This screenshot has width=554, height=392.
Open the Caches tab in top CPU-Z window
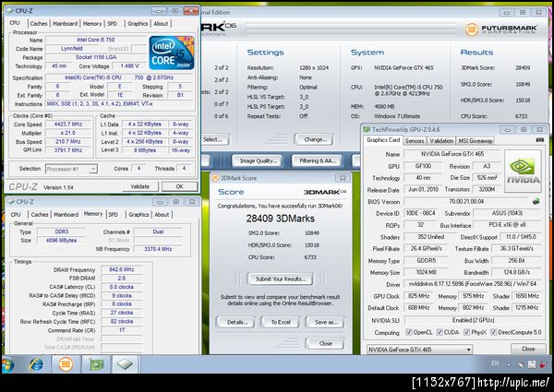[39, 24]
